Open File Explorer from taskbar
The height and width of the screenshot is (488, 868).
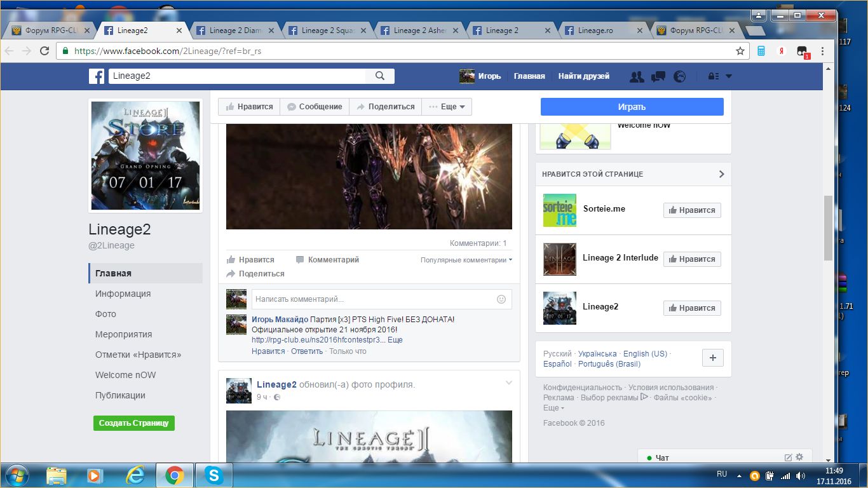57,475
